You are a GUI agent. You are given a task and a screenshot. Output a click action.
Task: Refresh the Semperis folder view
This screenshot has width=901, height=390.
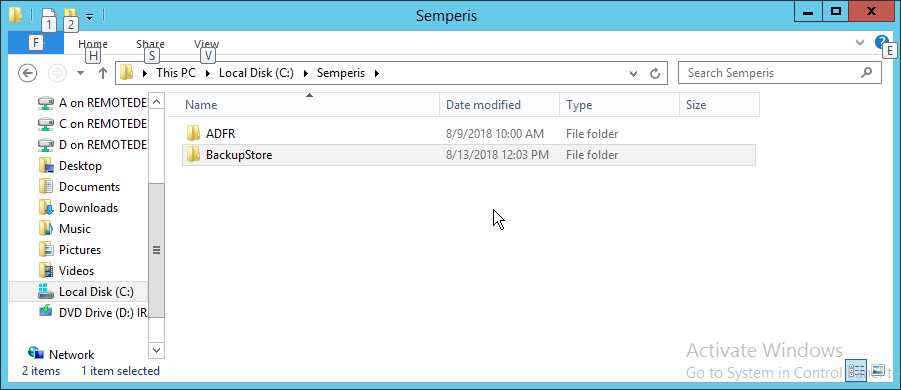pos(654,73)
